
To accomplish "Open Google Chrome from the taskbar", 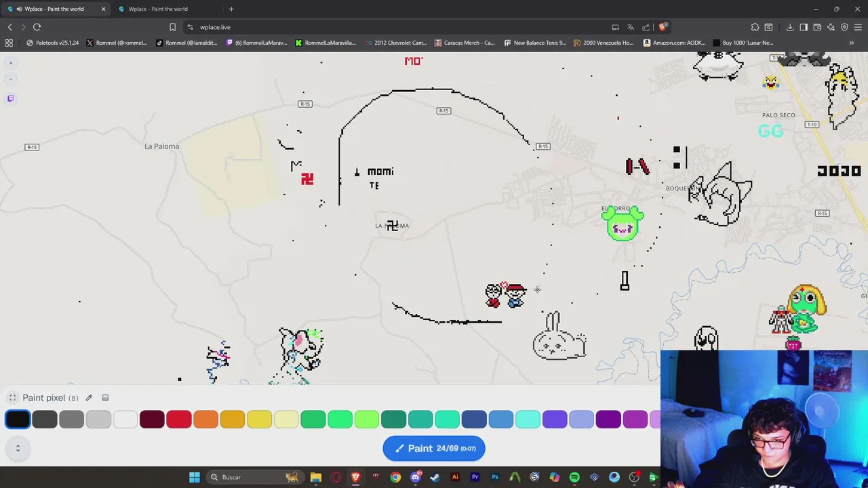I will (x=395, y=477).
